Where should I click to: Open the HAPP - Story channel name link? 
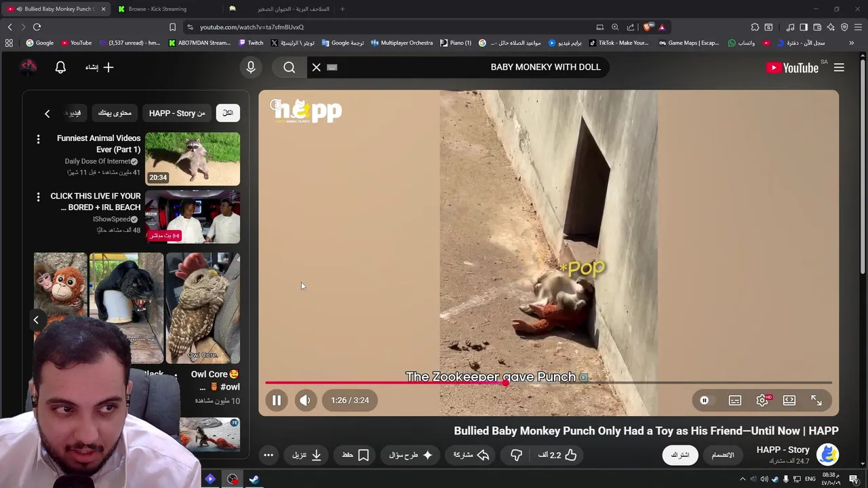pyautogui.click(x=783, y=449)
